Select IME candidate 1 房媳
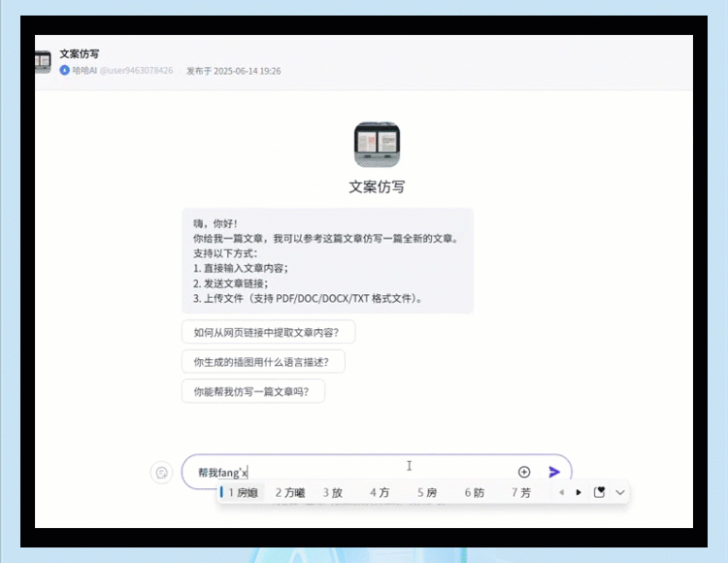The height and width of the screenshot is (563, 728). click(x=243, y=492)
